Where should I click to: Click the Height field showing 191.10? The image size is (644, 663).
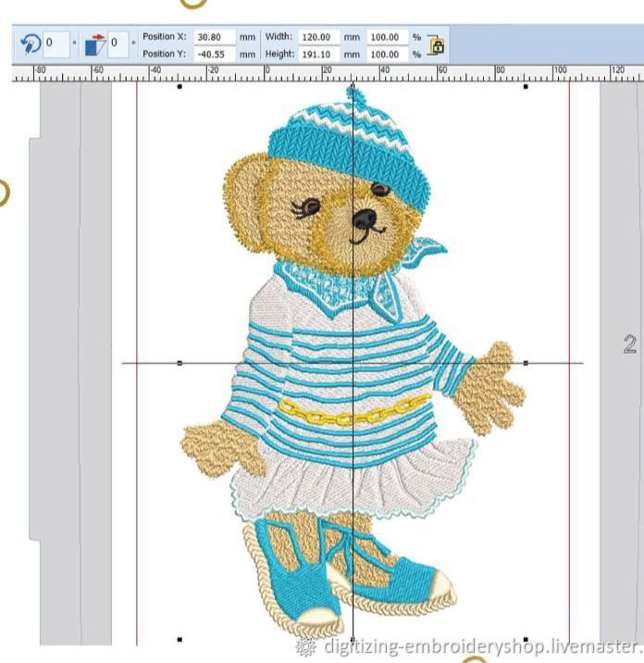pyautogui.click(x=319, y=54)
